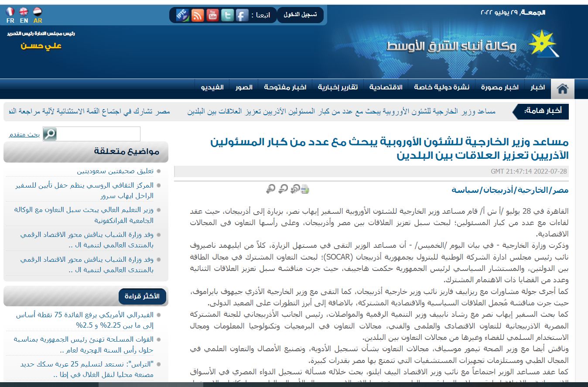Viewport: 588px width, 387px height.
Task: Open the اخبار مفتوحة menu item
Action: [x=285, y=87]
